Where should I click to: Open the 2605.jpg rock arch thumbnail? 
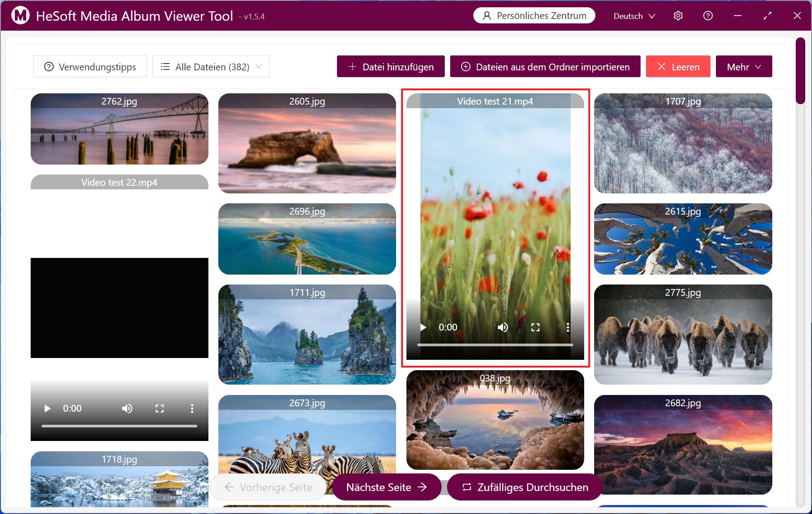[x=307, y=143]
